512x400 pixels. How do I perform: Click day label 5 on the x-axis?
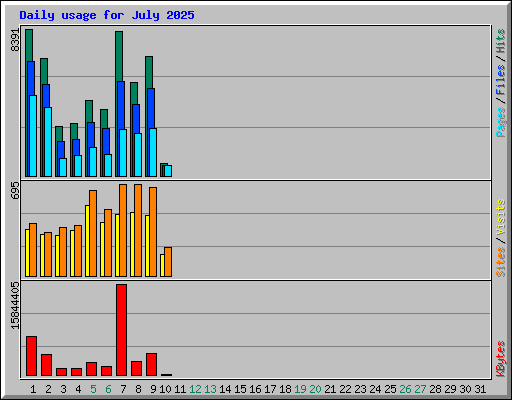tap(93, 389)
